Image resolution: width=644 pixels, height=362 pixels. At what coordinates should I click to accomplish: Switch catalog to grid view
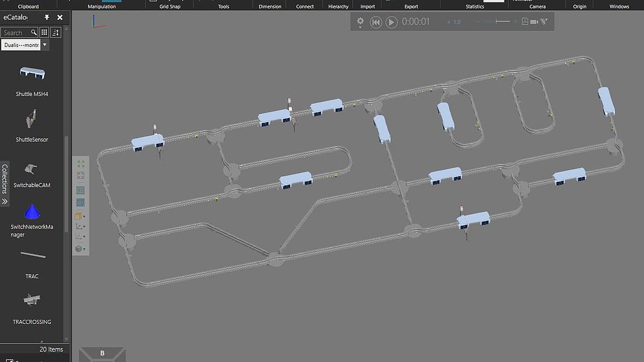tap(45, 33)
